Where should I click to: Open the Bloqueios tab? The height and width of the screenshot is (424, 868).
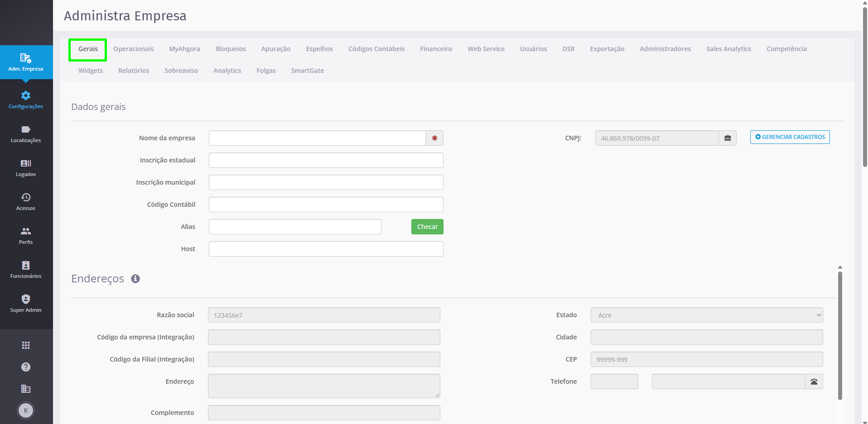coord(231,49)
